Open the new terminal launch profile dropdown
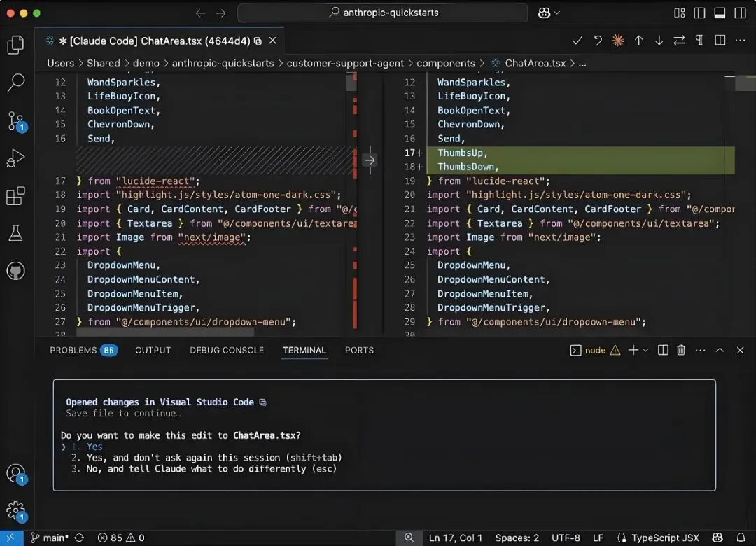This screenshot has height=546, width=756. coord(645,350)
